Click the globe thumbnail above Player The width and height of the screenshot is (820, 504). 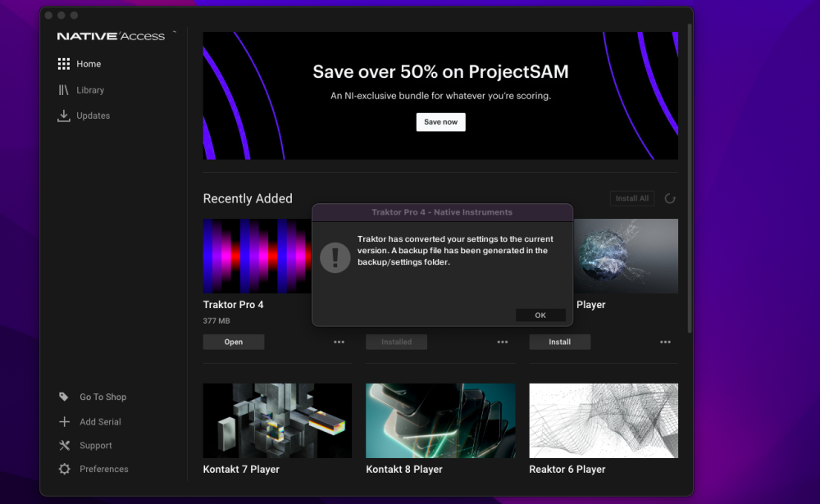tap(626, 257)
